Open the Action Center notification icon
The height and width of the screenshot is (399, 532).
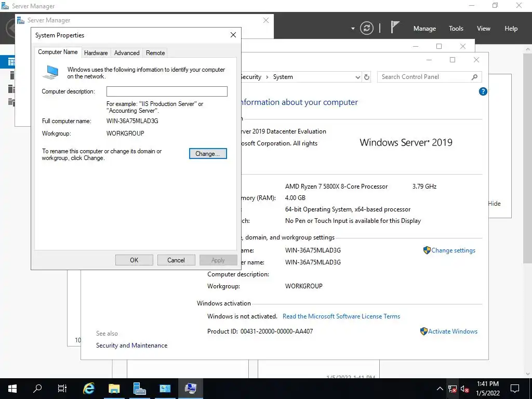[515, 389]
